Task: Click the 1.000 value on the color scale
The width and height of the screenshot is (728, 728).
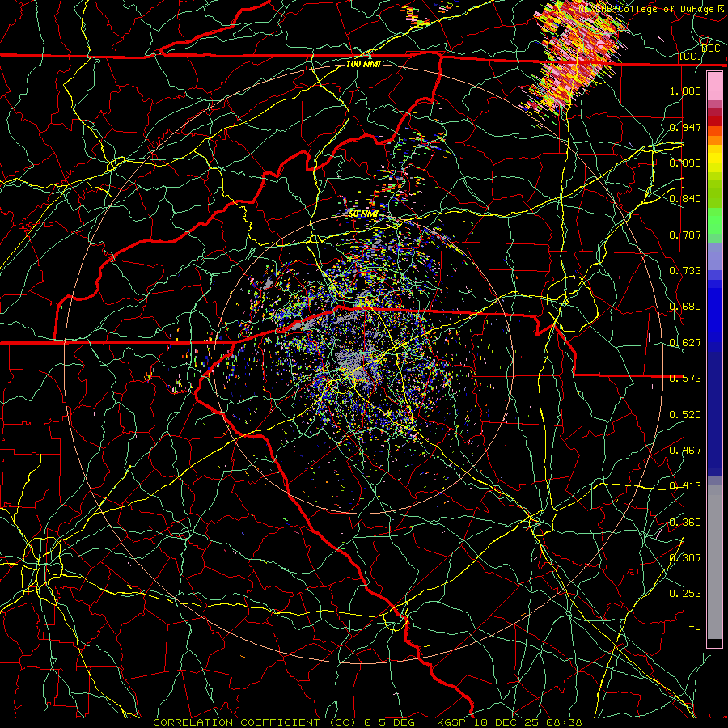Action: click(x=685, y=91)
